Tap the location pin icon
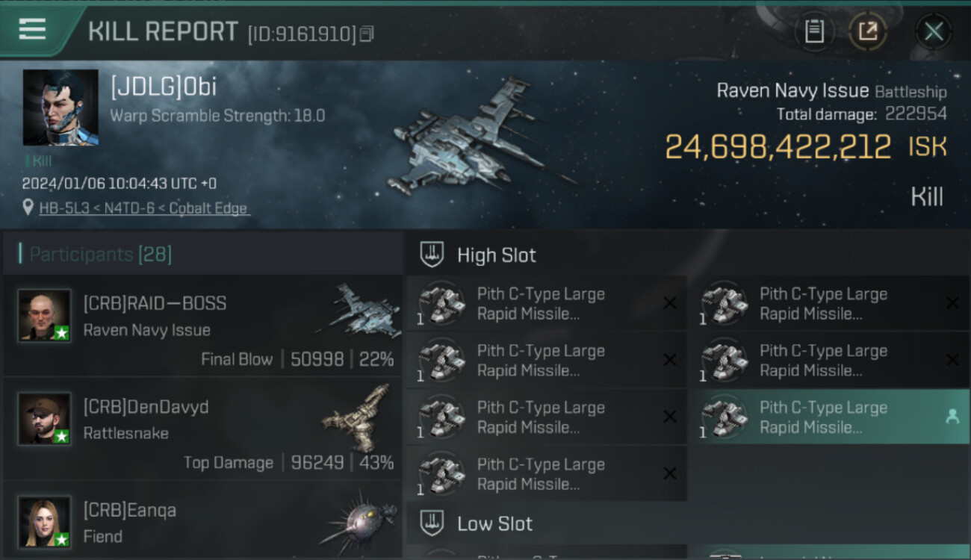Image resolution: width=971 pixels, height=560 pixels. 28,208
